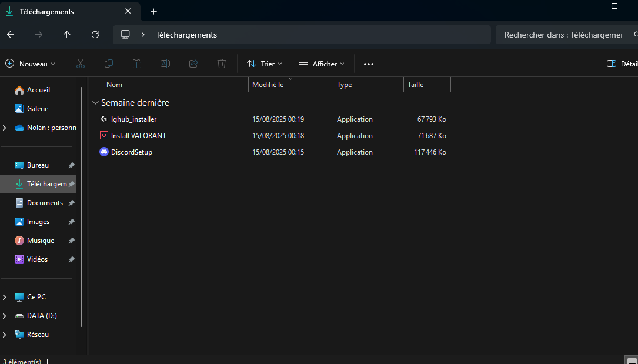
Task: Click the address bar breadcrumb chevron
Action: point(143,35)
